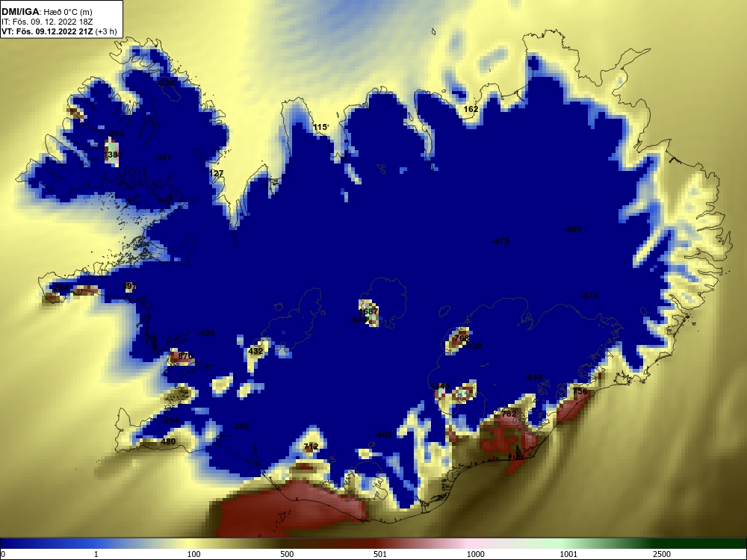The height and width of the screenshot is (560, 747).
Task: Click the 768 value on the map
Action: [x=462, y=338]
